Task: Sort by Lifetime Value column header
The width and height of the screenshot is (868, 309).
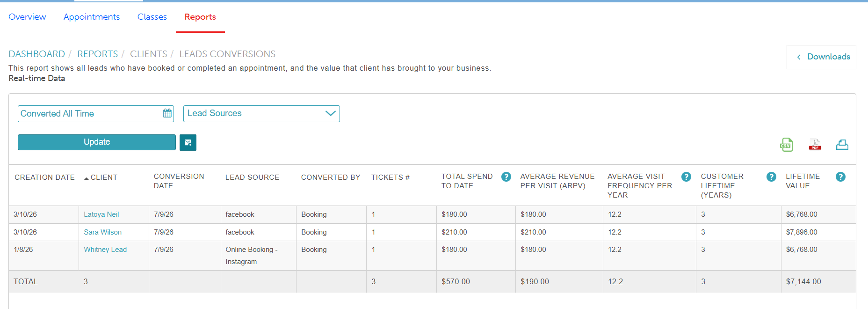Action: tap(803, 181)
